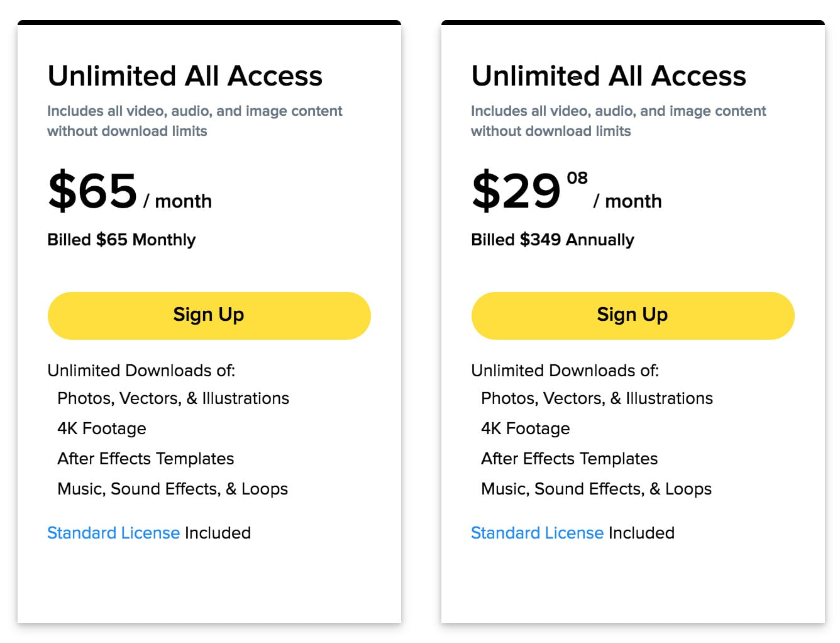This screenshot has width=840, height=643.
Task: Click Sign Up on the monthly plan
Action: point(209,315)
